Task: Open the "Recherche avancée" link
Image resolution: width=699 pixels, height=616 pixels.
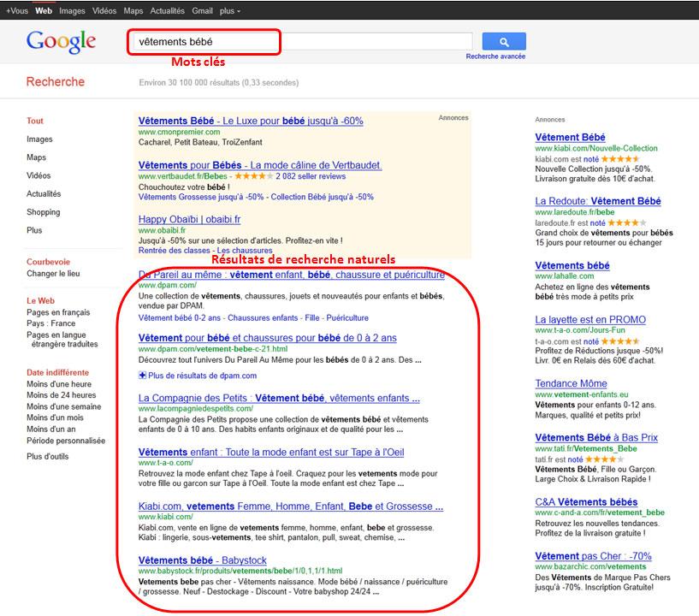Action: (495, 55)
